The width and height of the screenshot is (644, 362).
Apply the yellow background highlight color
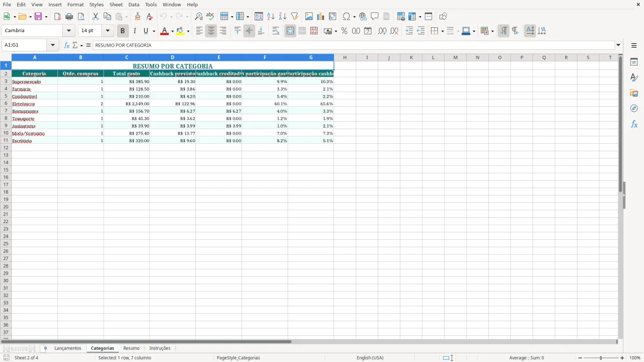(x=180, y=31)
